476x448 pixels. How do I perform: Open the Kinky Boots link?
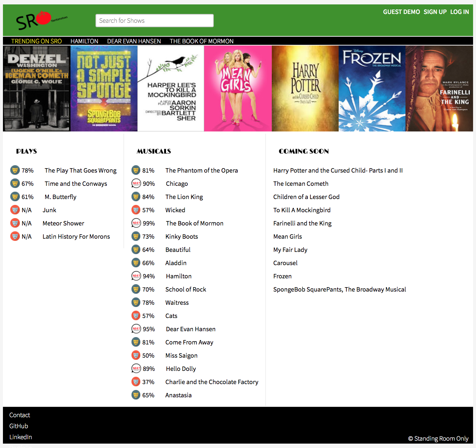[x=181, y=236]
